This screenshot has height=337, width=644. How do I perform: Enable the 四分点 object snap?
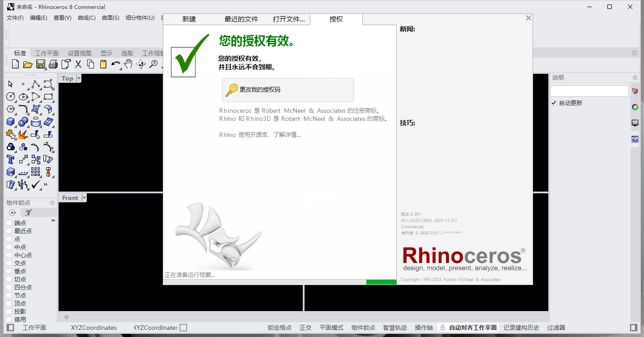9,287
